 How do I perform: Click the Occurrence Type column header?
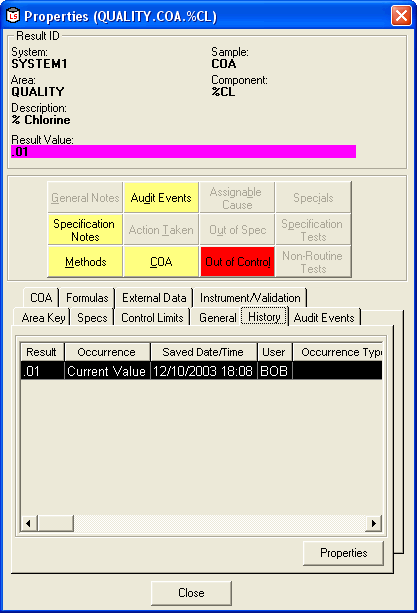(x=338, y=352)
